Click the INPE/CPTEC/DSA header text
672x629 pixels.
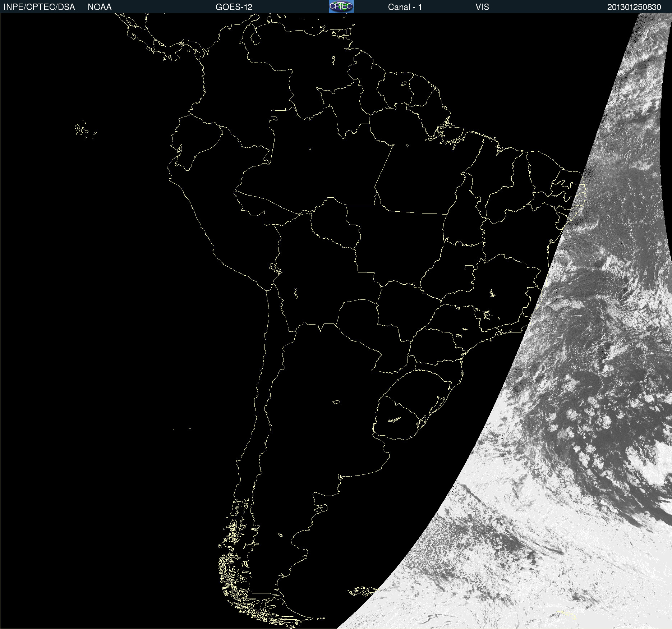point(39,7)
